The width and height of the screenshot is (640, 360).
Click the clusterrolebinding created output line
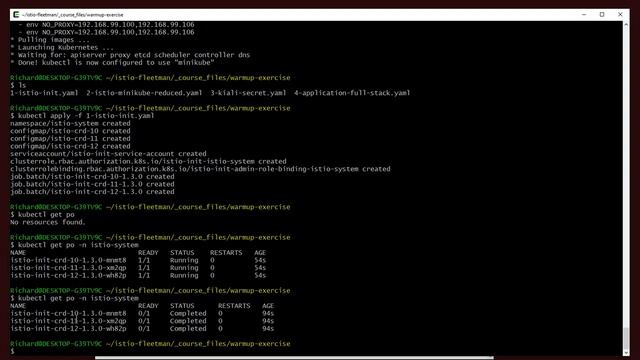tap(200, 169)
